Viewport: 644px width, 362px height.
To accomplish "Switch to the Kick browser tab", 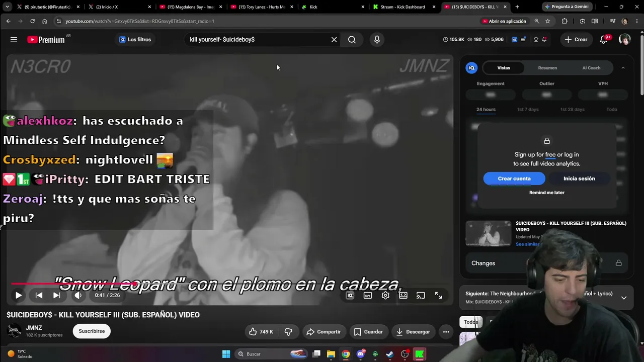I will point(333,7).
